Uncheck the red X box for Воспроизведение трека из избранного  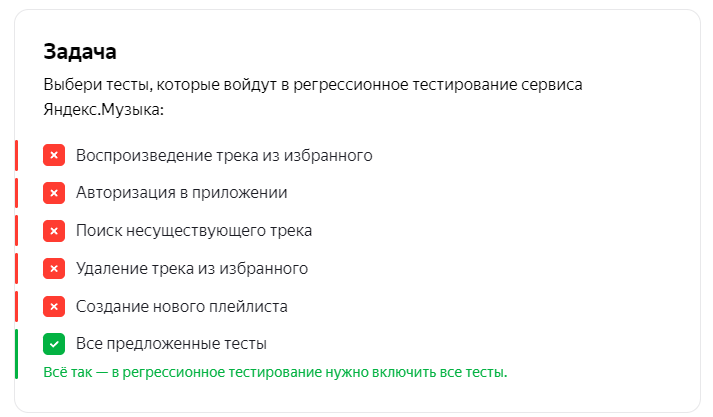[54, 156]
